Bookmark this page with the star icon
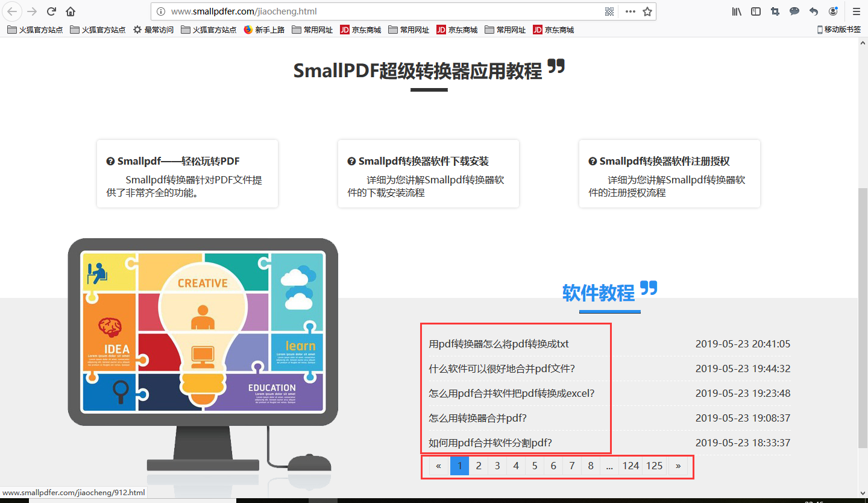Screen dimensions: 868x503 click(647, 11)
